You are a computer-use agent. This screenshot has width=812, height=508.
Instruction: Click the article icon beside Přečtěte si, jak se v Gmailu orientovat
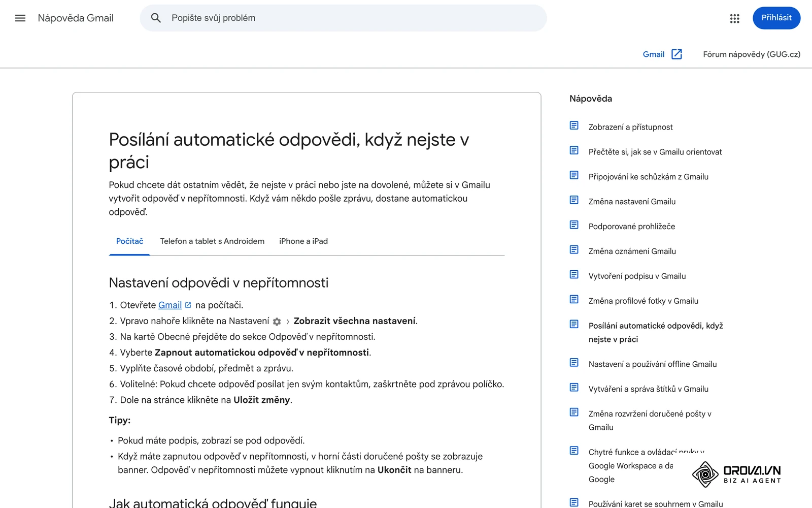click(x=574, y=150)
